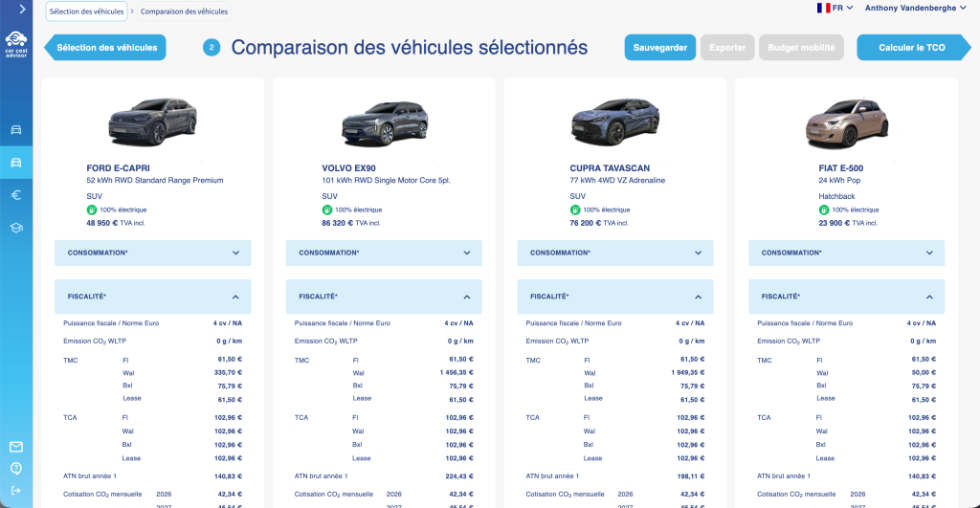The width and height of the screenshot is (980, 508).
Task: Open the FR language dropdown
Action: (835, 8)
